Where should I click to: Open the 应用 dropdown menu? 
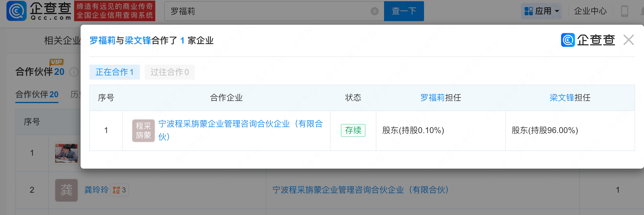[x=541, y=11]
